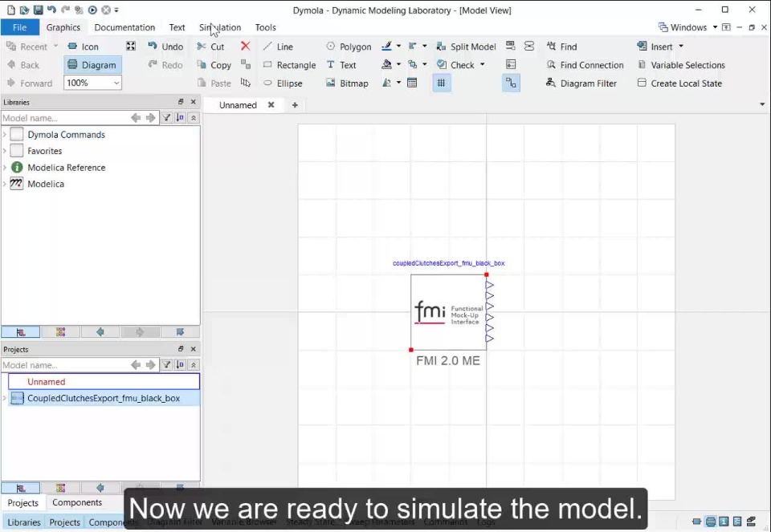
Task: Open the Tools ribbon tab
Action: coord(266,27)
